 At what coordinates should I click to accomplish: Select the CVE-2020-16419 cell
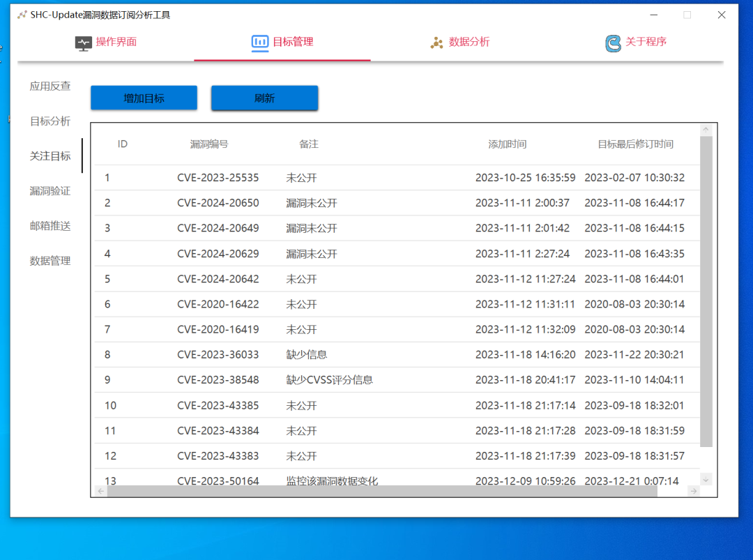coord(218,329)
